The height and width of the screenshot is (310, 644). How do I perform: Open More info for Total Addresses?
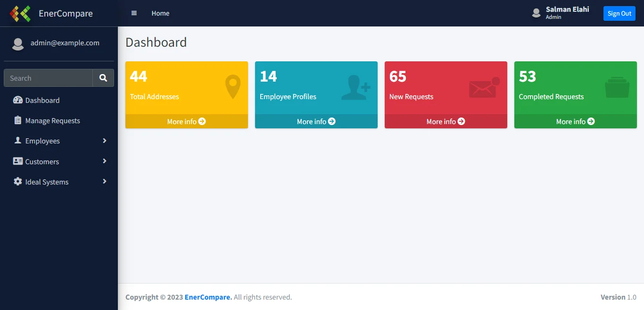point(186,121)
